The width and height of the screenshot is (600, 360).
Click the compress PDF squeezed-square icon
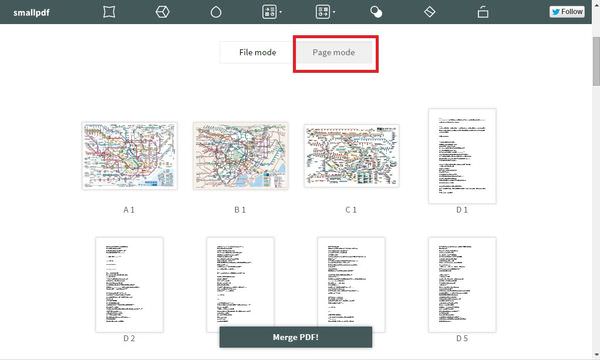click(x=109, y=12)
